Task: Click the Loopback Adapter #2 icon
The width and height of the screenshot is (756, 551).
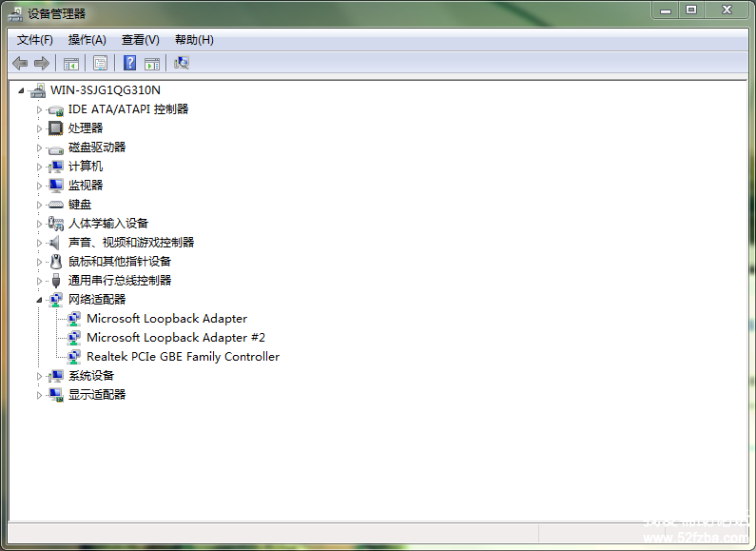Action: point(74,338)
